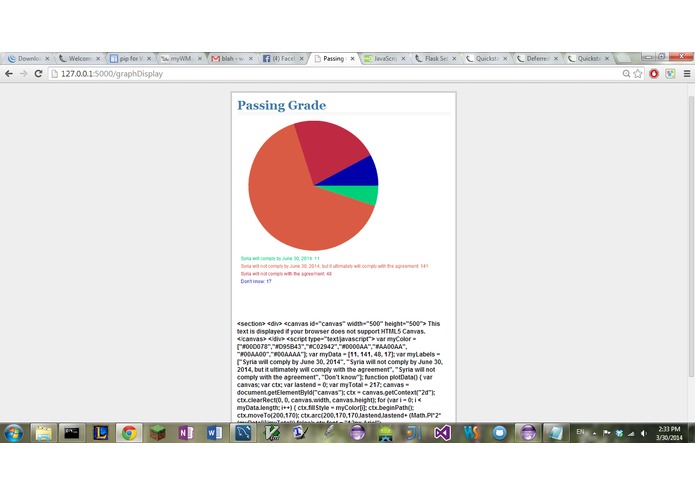
Task: Click legend 'Syria will not comply with the agreement: 48'
Action: pos(286,274)
